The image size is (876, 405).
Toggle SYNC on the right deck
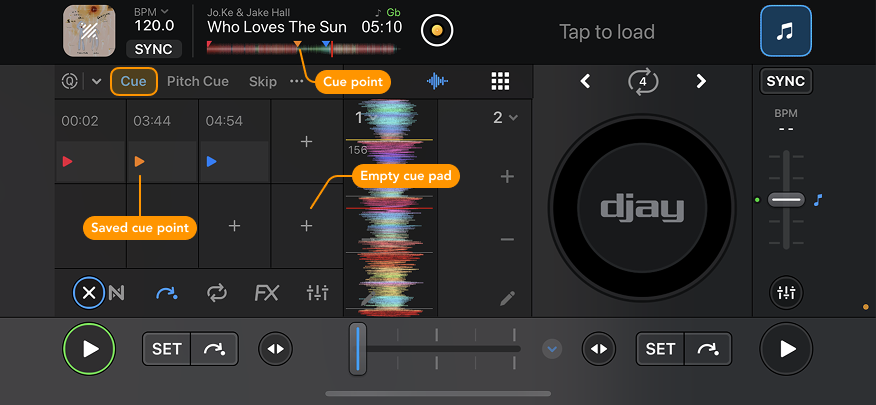785,81
